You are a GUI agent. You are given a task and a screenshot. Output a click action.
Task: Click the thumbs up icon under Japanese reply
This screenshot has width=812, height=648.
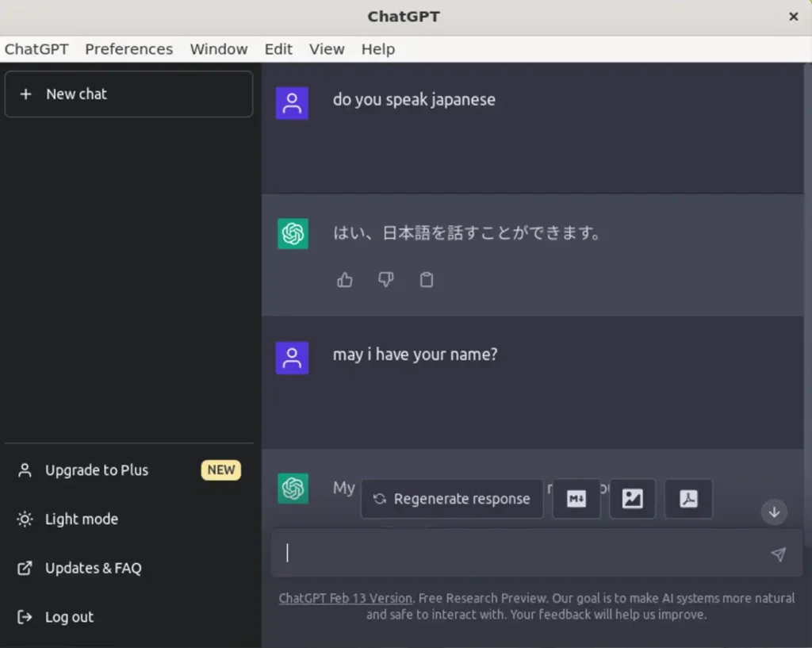coord(345,280)
